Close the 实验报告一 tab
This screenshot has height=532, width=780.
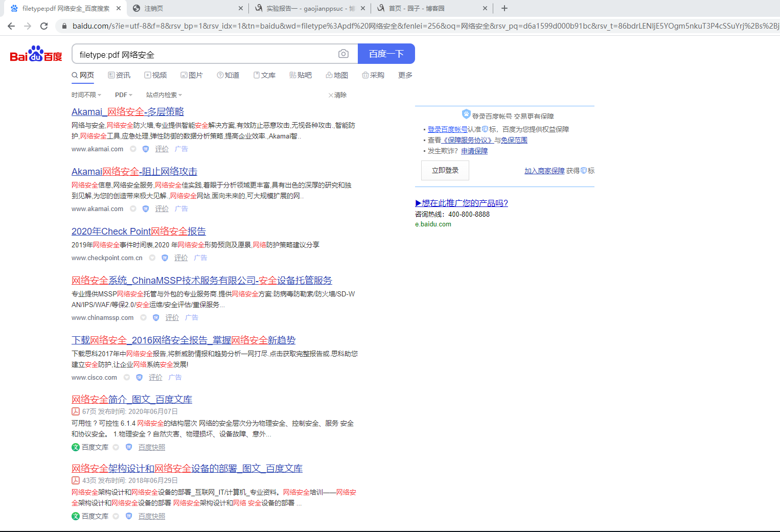coord(363,8)
